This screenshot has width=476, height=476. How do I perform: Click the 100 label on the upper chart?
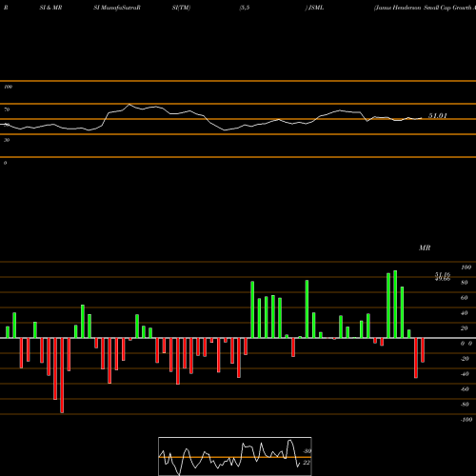(8, 87)
